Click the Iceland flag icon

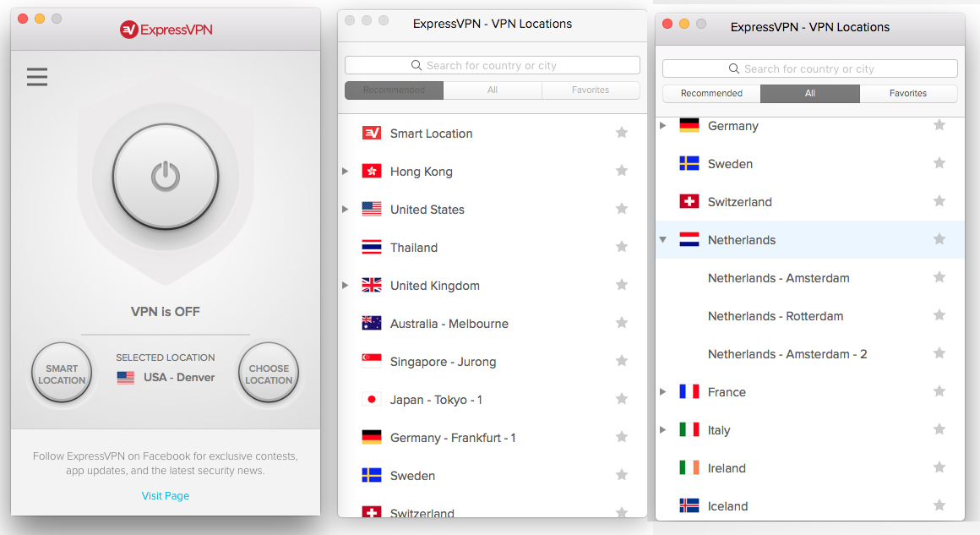(689, 506)
